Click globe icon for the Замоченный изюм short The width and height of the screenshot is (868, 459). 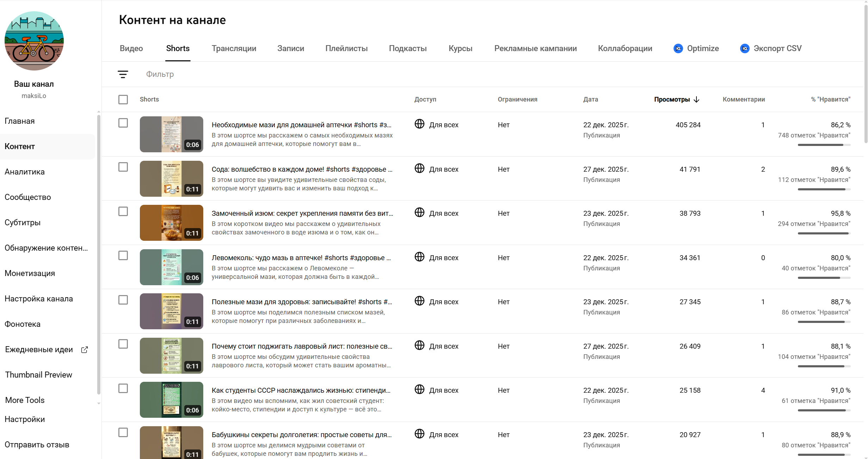pyautogui.click(x=419, y=213)
